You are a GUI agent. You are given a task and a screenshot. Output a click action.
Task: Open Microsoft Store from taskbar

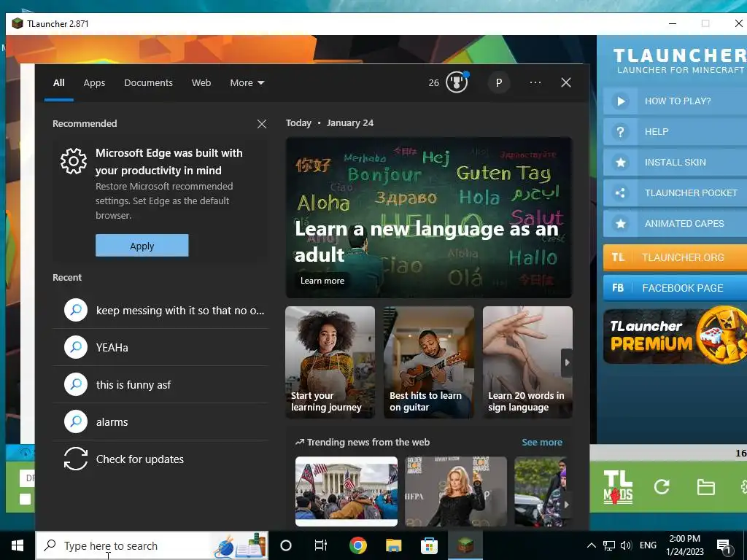(x=429, y=545)
